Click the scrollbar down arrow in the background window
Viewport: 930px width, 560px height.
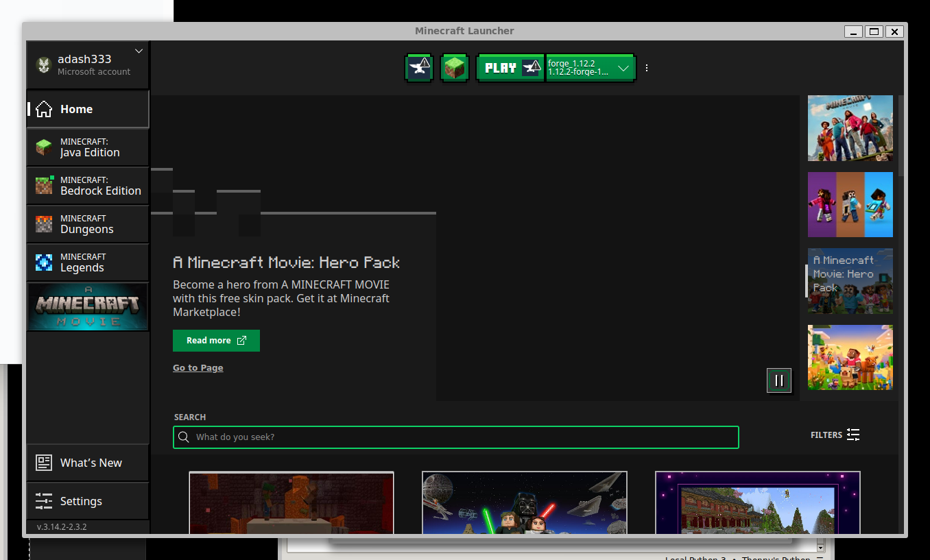820,548
